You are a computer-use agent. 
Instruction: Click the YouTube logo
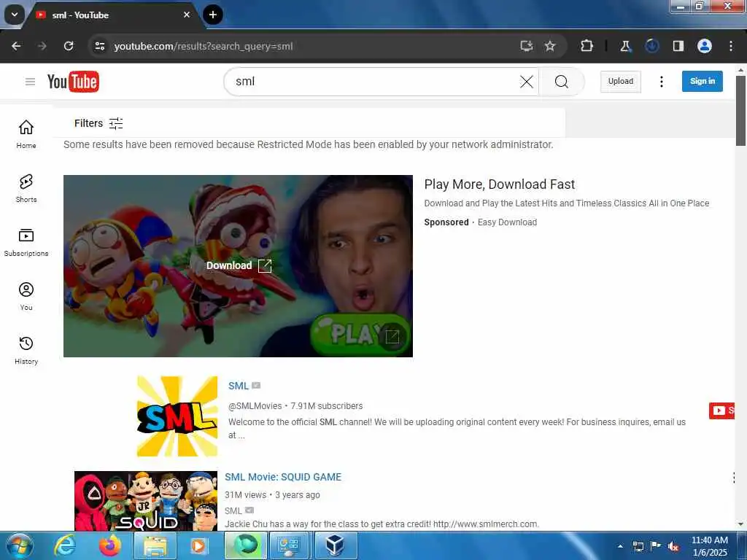pyautogui.click(x=73, y=82)
